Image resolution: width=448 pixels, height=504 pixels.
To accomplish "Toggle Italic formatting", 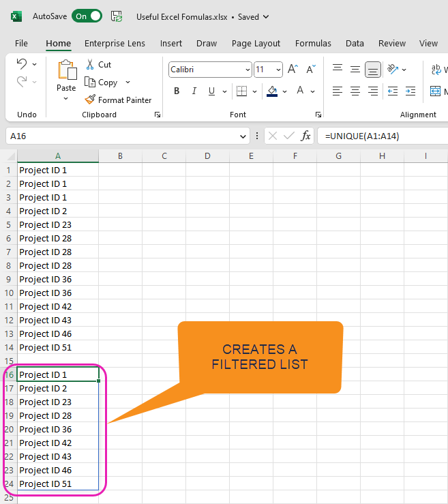I will pos(194,91).
